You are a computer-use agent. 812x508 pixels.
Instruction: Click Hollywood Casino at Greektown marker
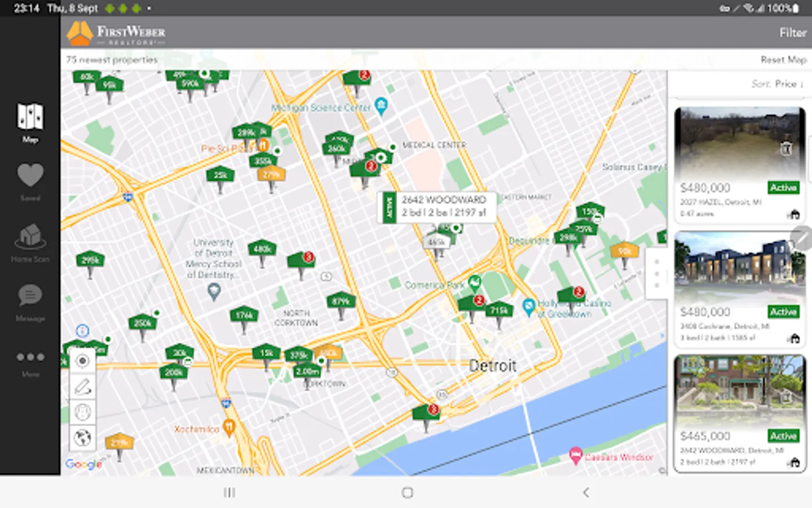[528, 306]
